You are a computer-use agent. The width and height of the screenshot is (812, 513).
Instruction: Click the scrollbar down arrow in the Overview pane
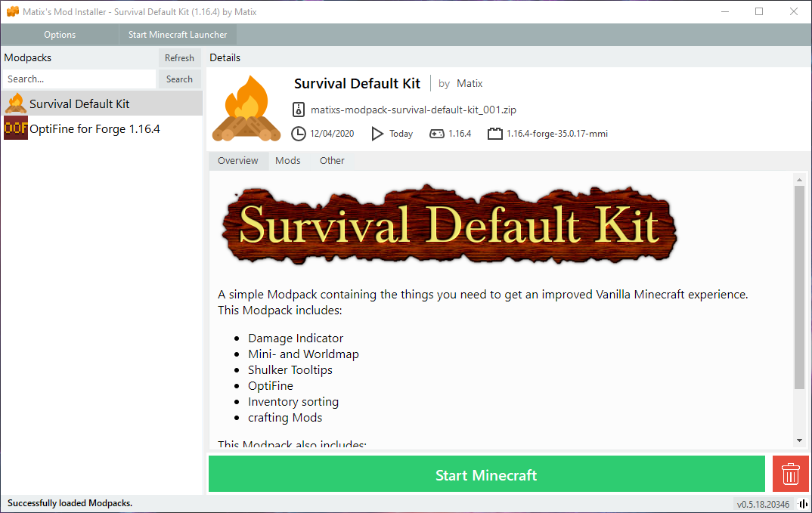800,440
